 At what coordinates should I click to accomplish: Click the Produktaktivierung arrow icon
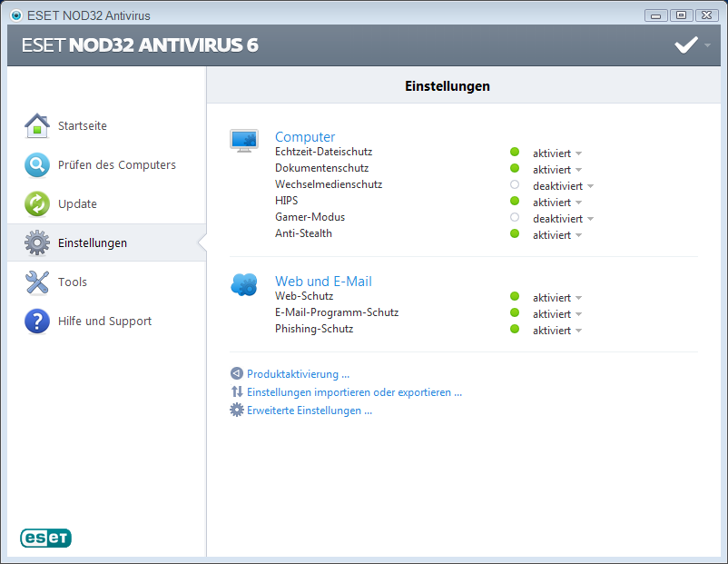[x=237, y=373]
